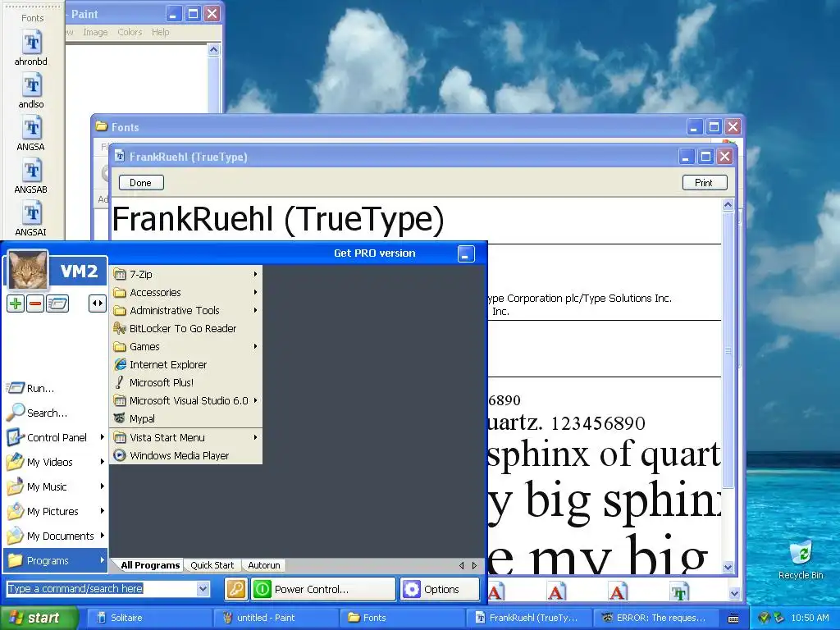The width and height of the screenshot is (840, 630).
Task: Expand the My Documents submenu arrow
Action: (102, 536)
